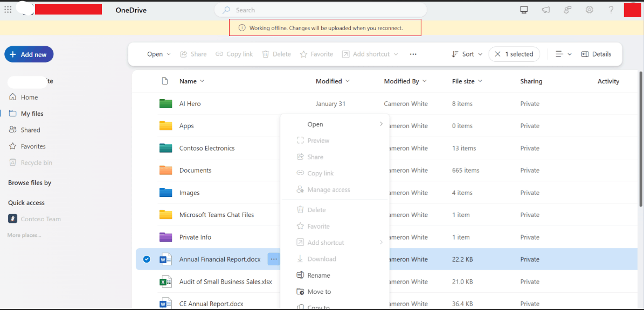Clear the selection by clicking 1 selected
Screen dimensions: 644x310
pyautogui.click(x=514, y=54)
